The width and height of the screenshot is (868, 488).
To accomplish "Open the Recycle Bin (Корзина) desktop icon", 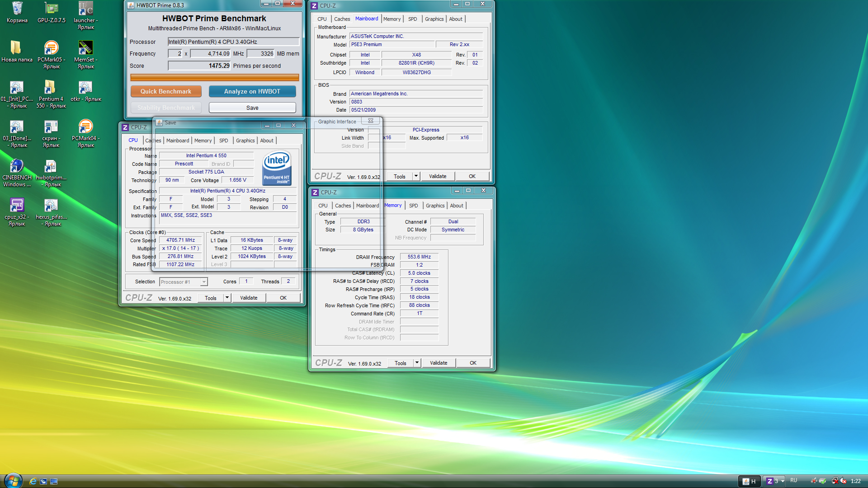I will (17, 12).
